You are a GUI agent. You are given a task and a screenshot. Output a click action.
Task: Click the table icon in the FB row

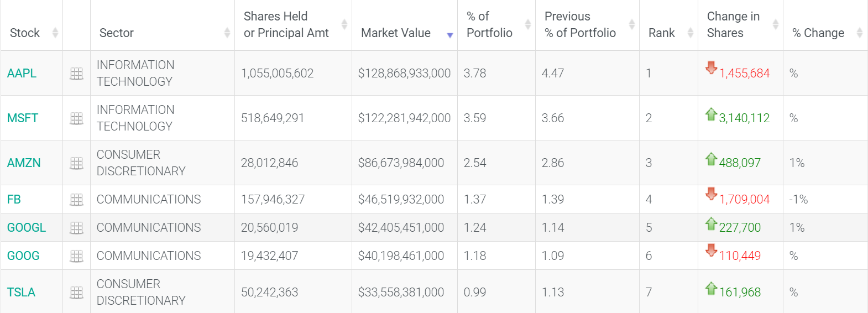[x=76, y=200]
